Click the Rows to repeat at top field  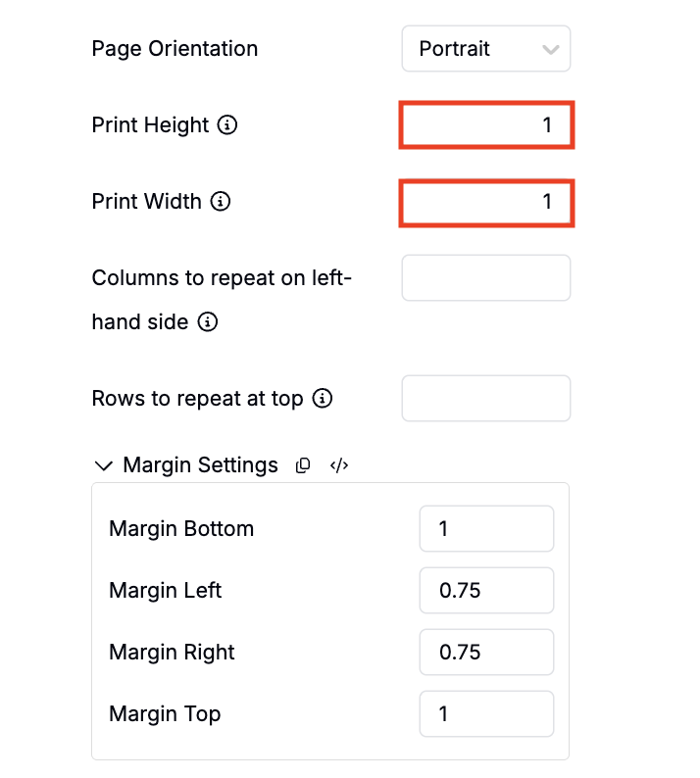[x=485, y=399]
